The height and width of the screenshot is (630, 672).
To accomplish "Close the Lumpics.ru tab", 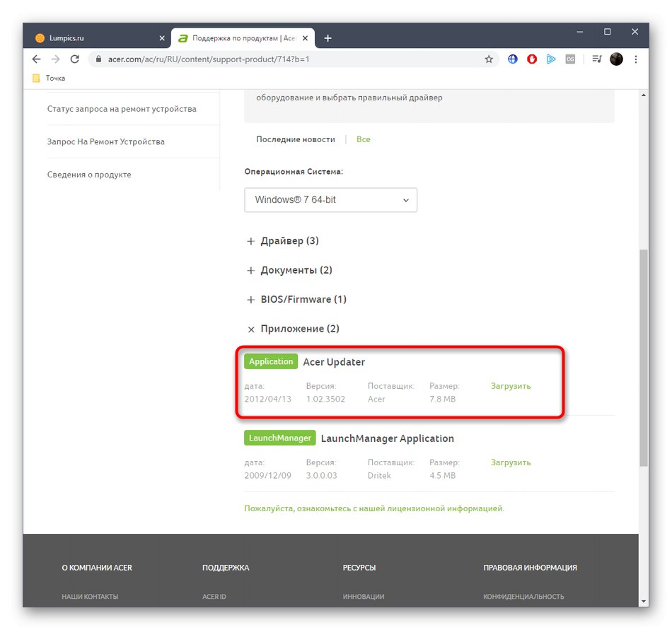I will (162, 38).
